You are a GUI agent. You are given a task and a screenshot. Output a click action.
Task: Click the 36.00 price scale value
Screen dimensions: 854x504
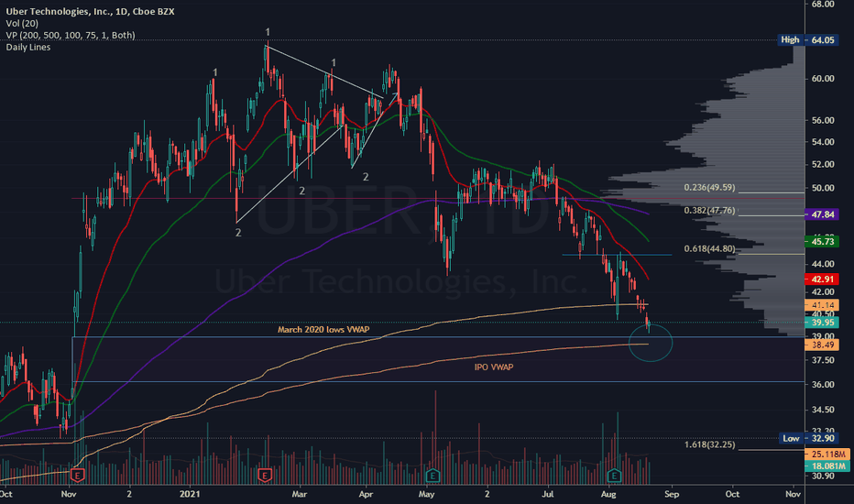(x=823, y=384)
